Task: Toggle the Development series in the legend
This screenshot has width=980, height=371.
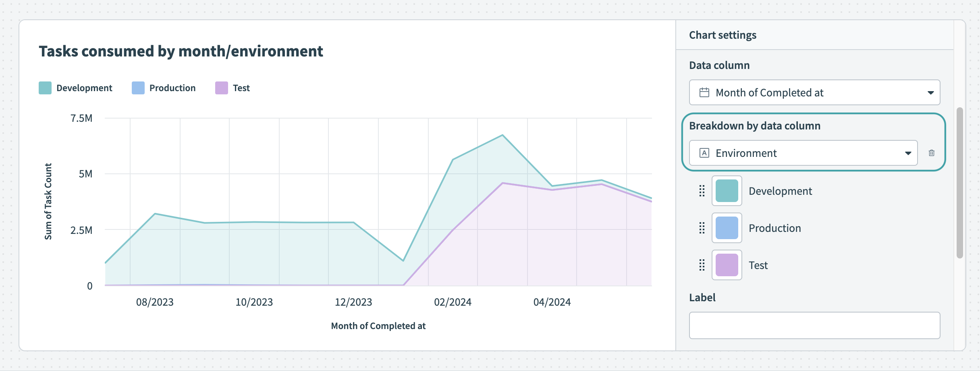Action: coord(84,88)
